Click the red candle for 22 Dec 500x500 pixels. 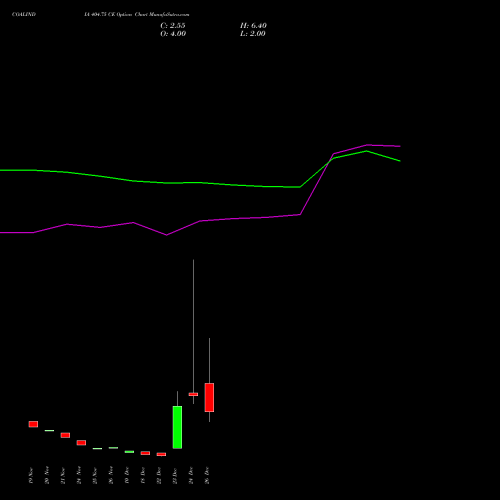(x=161, y=454)
